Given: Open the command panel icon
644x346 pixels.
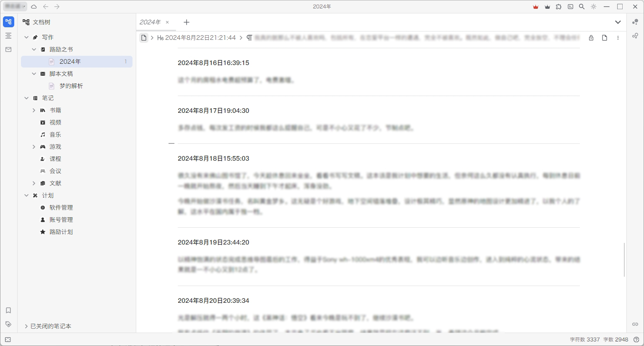Looking at the screenshot, I should pyautogui.click(x=570, y=7).
